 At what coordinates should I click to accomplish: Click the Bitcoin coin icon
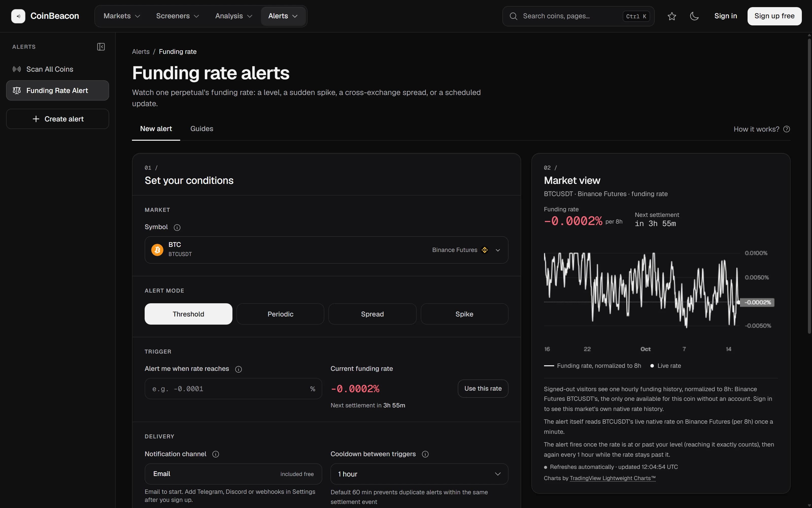click(157, 250)
